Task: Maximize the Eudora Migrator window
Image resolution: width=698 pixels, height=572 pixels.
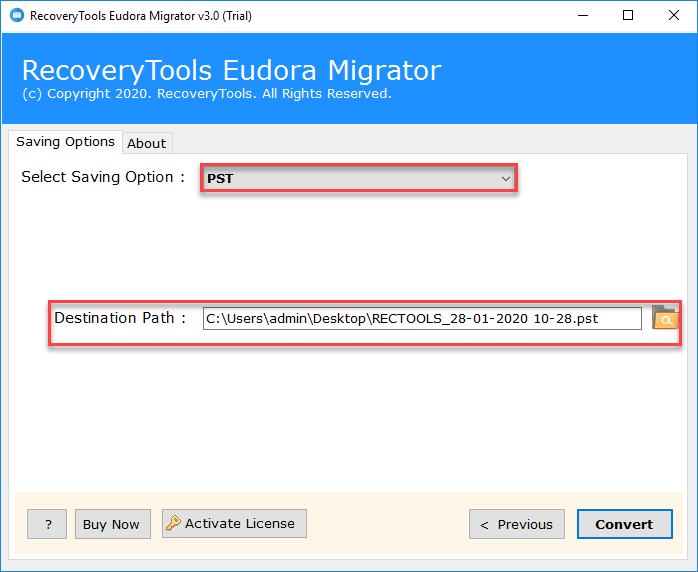Action: (x=628, y=16)
